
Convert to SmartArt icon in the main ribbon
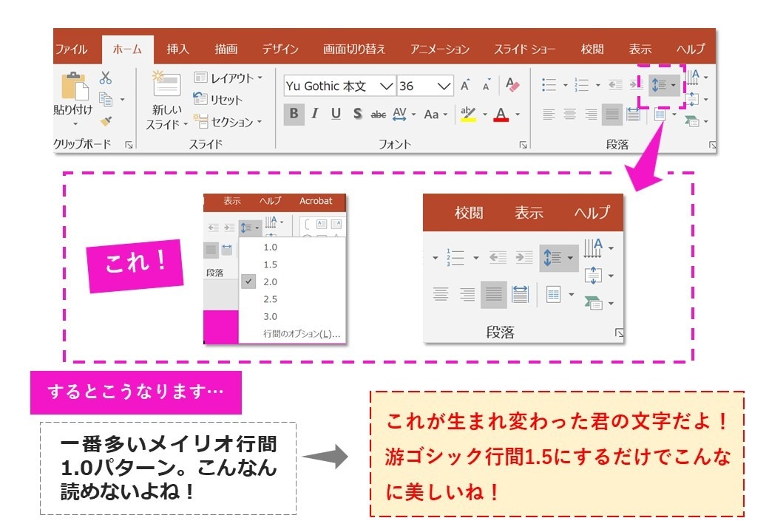[x=691, y=120]
